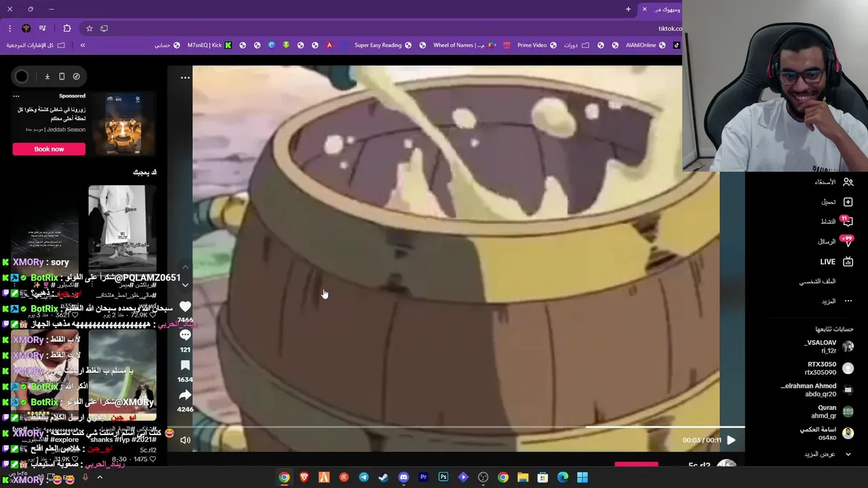Viewport: 868px width, 488px height.
Task: Click the phone app icon in pill
Action: tap(62, 77)
